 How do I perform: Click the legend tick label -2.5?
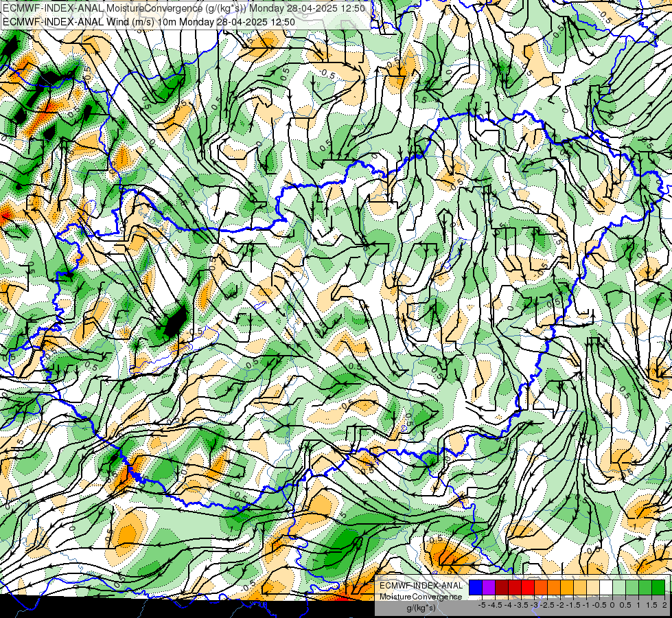click(x=547, y=605)
